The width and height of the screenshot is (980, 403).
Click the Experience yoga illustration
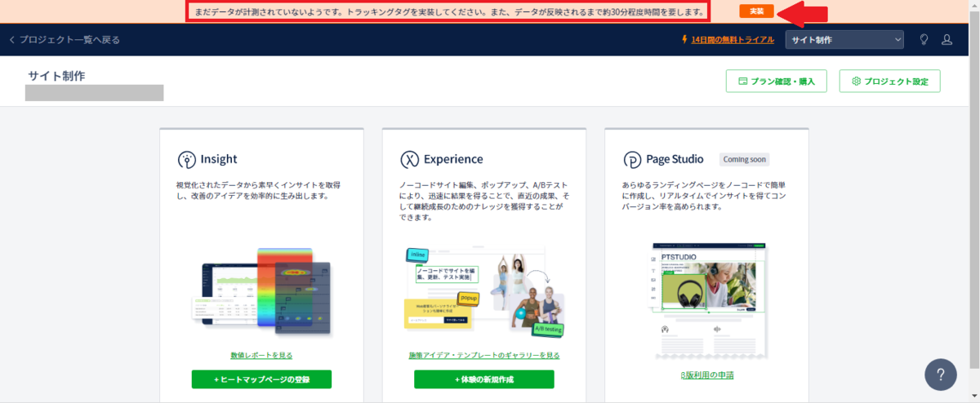click(484, 293)
